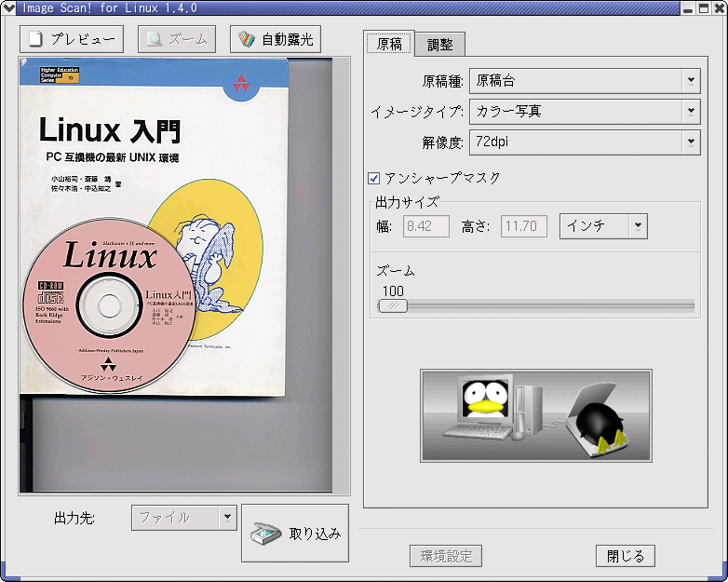Click the 自動露光 auto exposure button
The height and width of the screenshot is (582, 728).
pos(276,39)
